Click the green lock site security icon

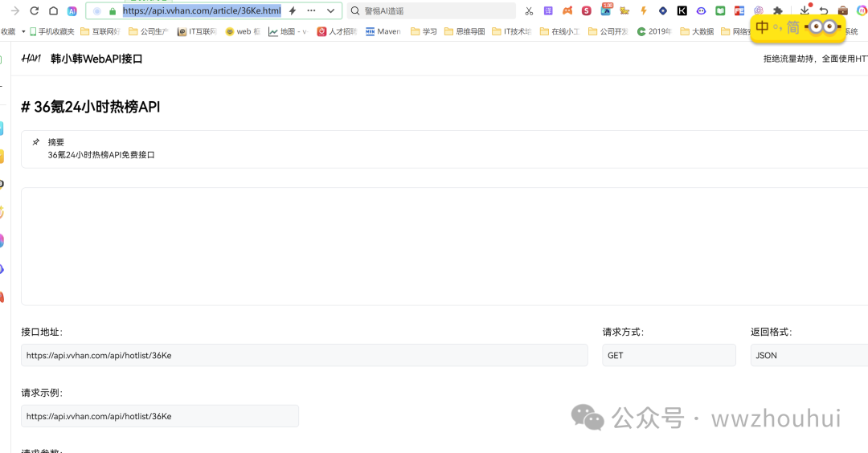(x=113, y=11)
